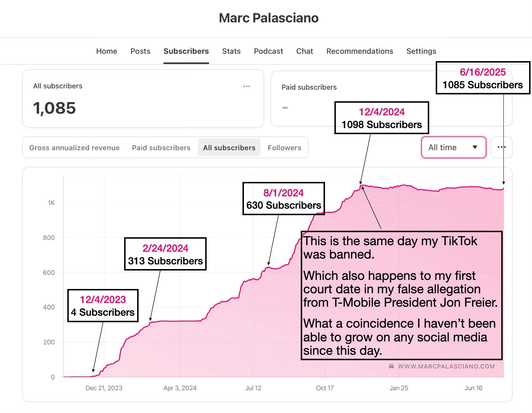Open the Home tab
This screenshot has height=413, width=532.
click(107, 51)
